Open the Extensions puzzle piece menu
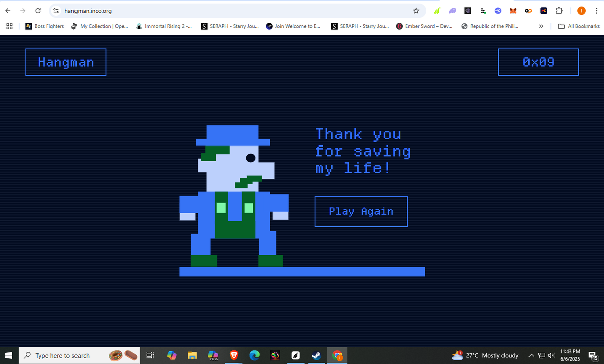604x364 pixels. (559, 10)
